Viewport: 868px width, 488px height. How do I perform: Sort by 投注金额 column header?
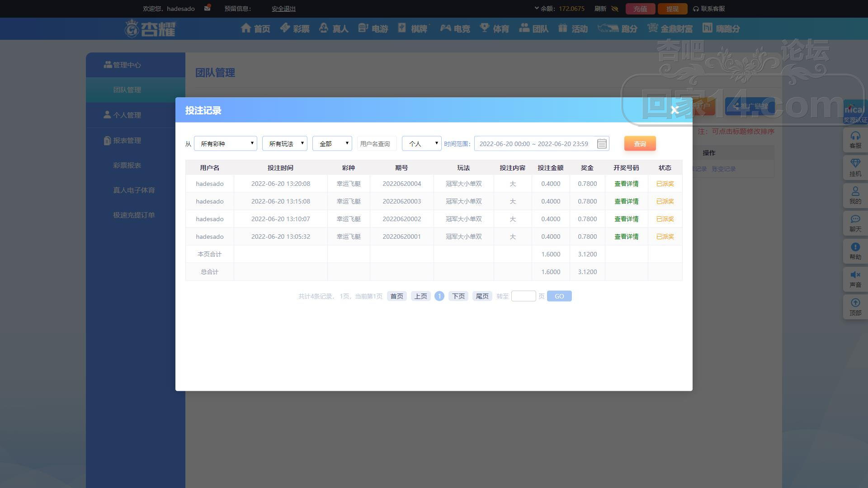(x=550, y=168)
